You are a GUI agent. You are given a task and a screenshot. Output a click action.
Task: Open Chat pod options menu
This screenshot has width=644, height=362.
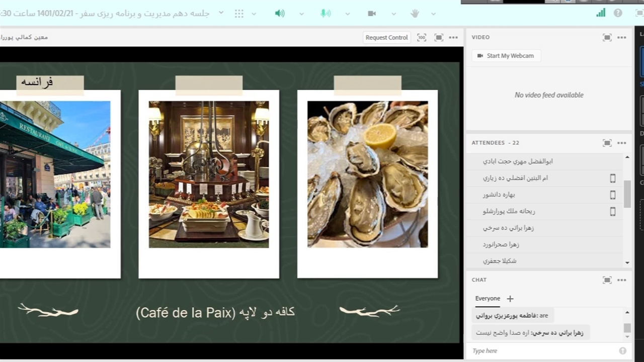click(622, 280)
